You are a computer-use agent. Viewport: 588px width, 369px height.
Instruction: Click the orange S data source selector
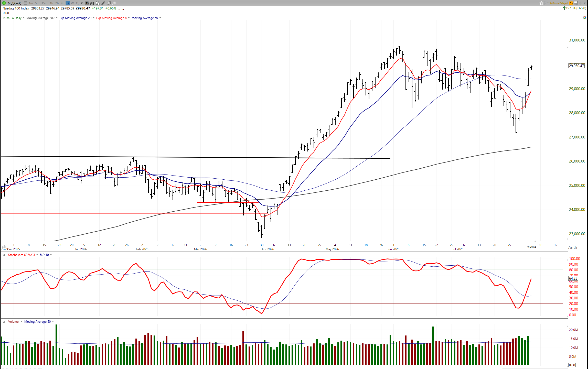coord(571,3)
